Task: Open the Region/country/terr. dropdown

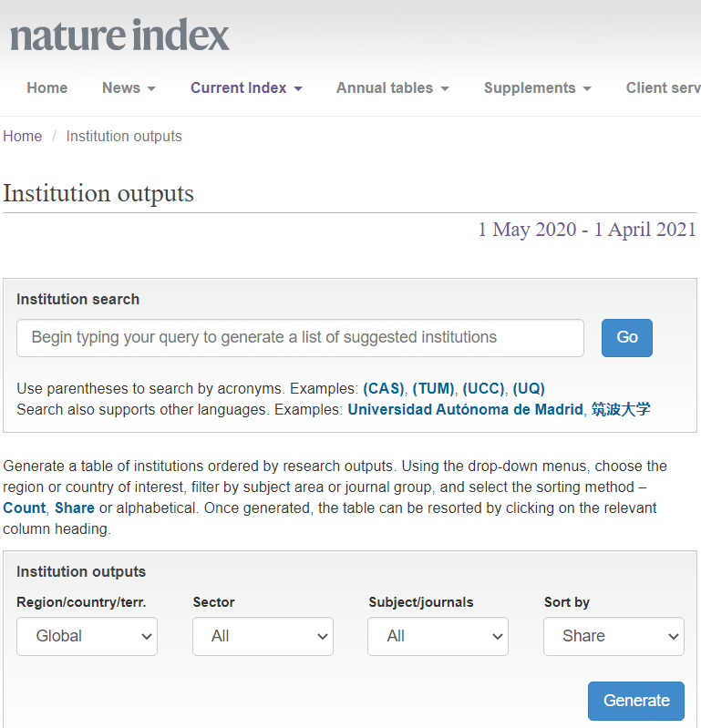Action: (88, 636)
